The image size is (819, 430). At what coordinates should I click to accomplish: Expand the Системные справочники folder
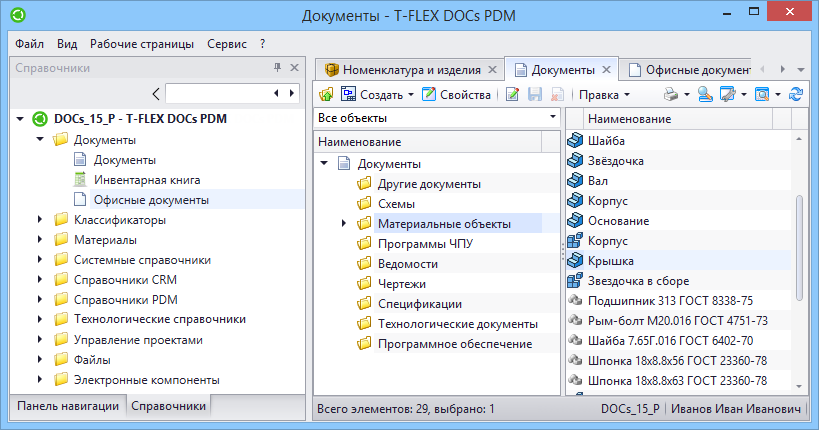[40, 260]
